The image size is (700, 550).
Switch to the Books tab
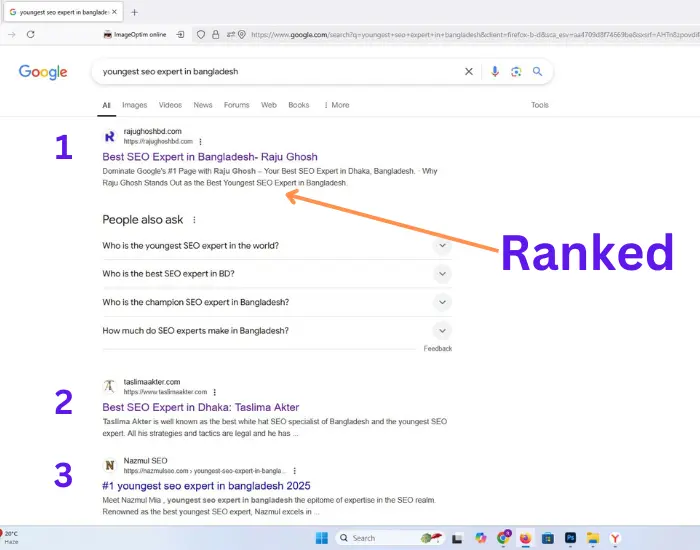point(299,105)
